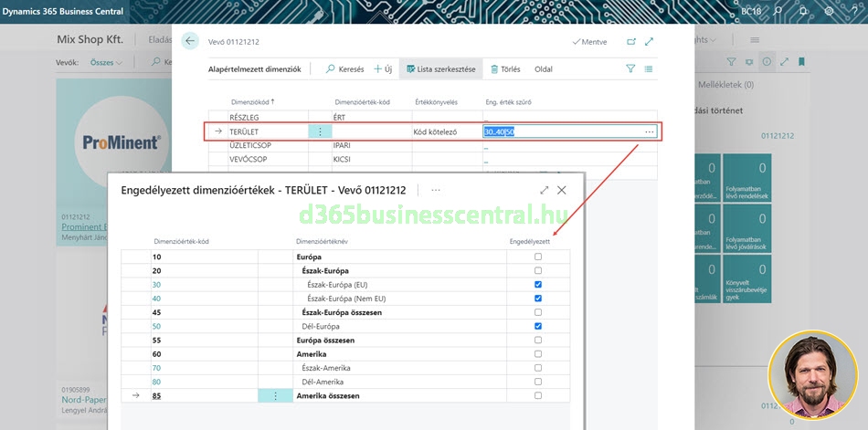
Task: Click the Mix Shop Kft. company name
Action: point(90,39)
